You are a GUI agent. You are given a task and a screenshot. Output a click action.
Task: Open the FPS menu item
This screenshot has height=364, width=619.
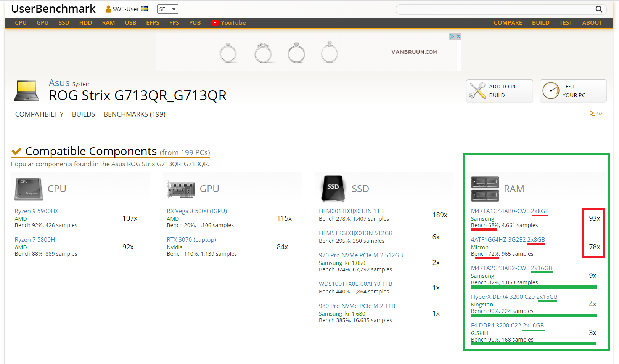174,23
